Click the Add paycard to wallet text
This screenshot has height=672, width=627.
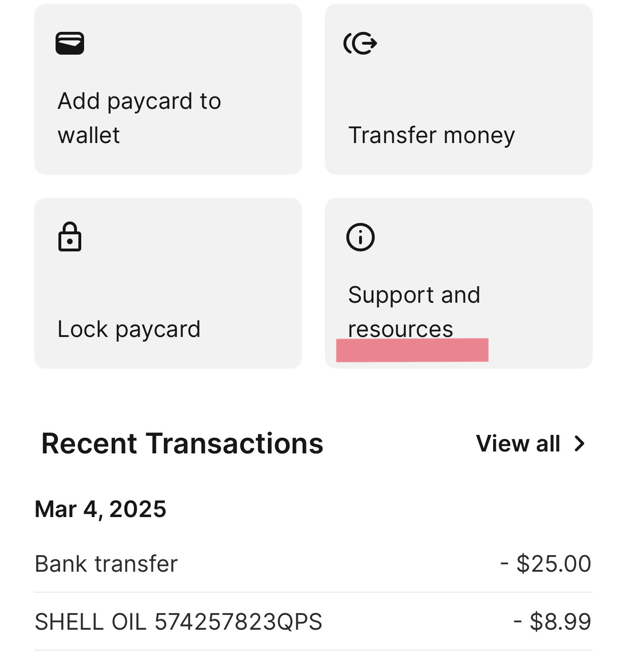pyautogui.click(x=139, y=118)
